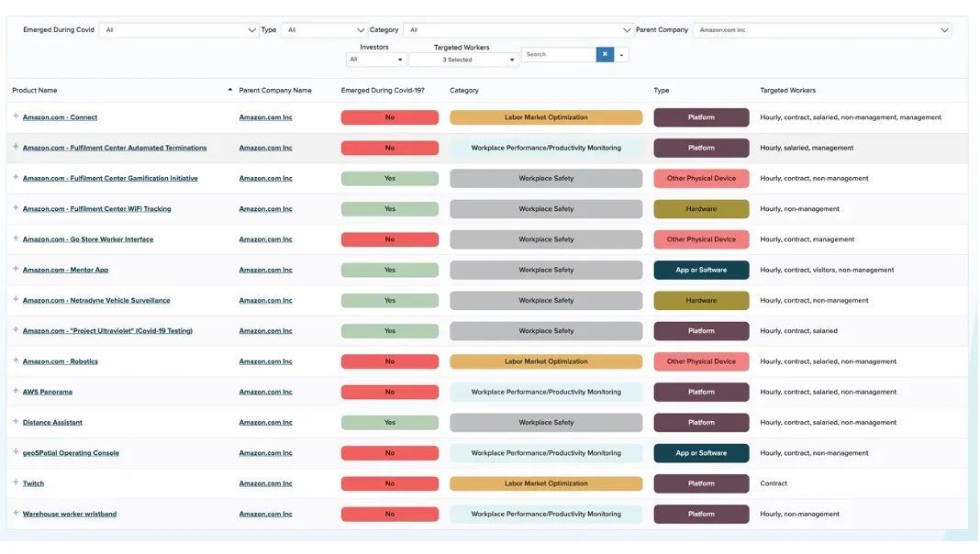Open the Investors filter dropdown
Screen dimensions: 980x554
[x=375, y=60]
